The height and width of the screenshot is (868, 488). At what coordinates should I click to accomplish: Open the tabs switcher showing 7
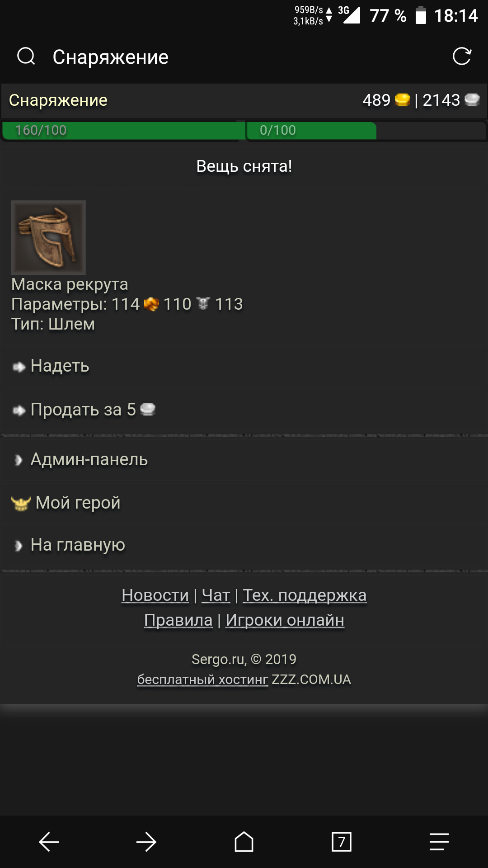[x=342, y=842]
